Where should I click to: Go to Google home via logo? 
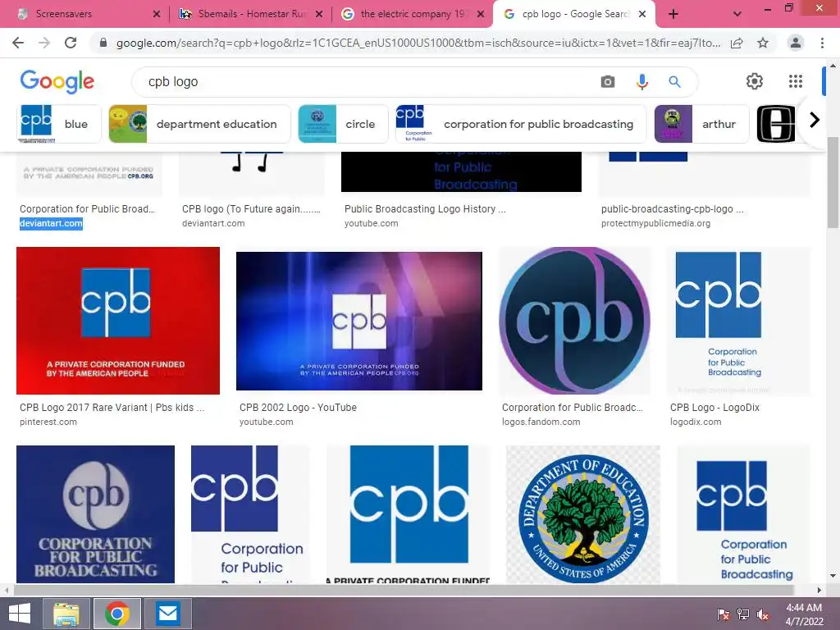point(57,81)
